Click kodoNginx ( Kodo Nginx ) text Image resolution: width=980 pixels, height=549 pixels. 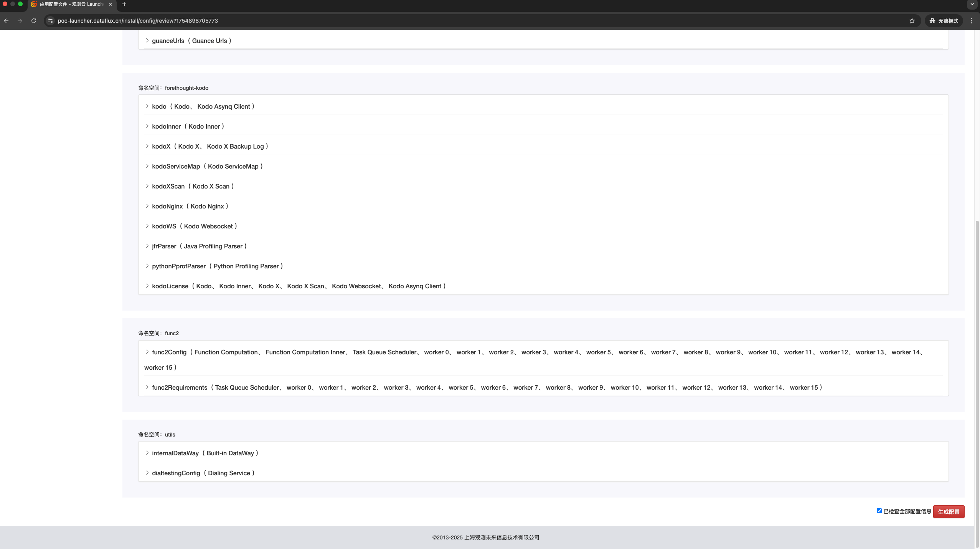point(190,206)
